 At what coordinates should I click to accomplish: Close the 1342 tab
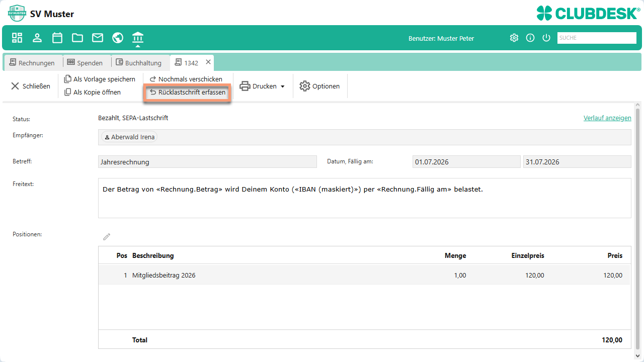pyautogui.click(x=208, y=62)
